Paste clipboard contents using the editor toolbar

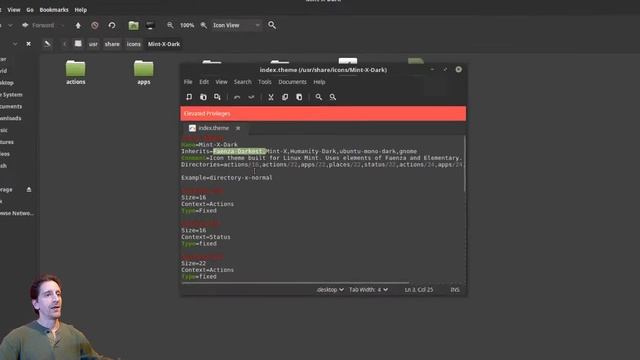click(299, 97)
